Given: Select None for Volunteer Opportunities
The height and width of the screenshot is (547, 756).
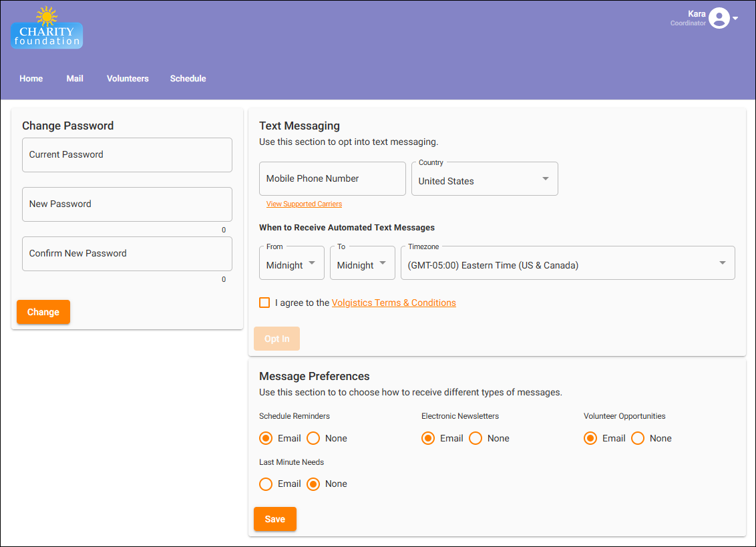Looking at the screenshot, I should [x=638, y=438].
